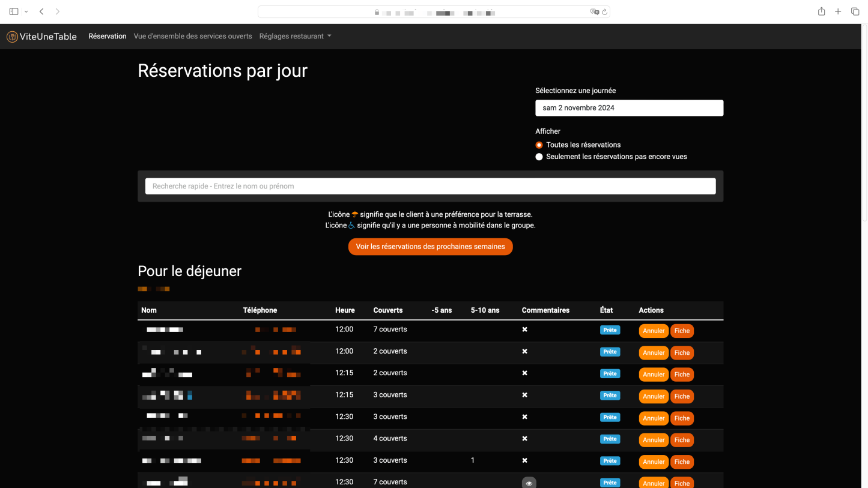Image resolution: width=868 pixels, height=488 pixels.
Task: Cancel the 12:00 7 couverts reservation
Action: (x=654, y=331)
